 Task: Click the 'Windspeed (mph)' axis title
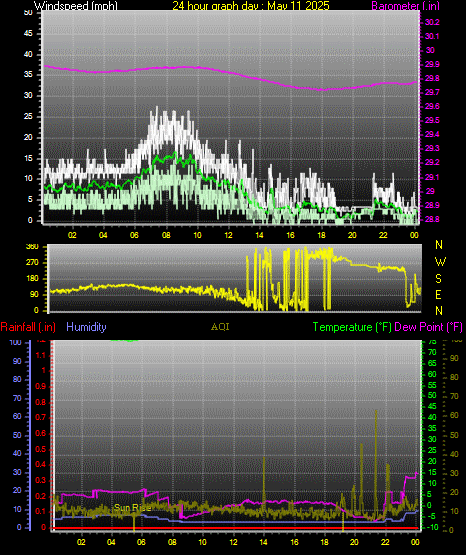click(75, 6)
